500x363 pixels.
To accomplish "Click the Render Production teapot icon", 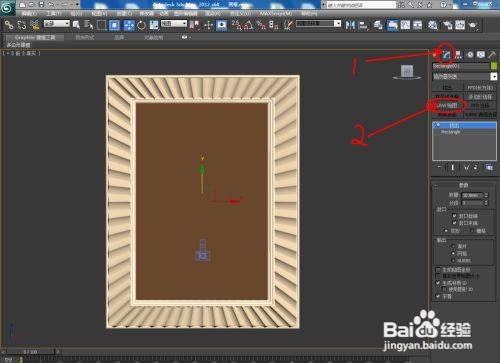I will [473, 25].
